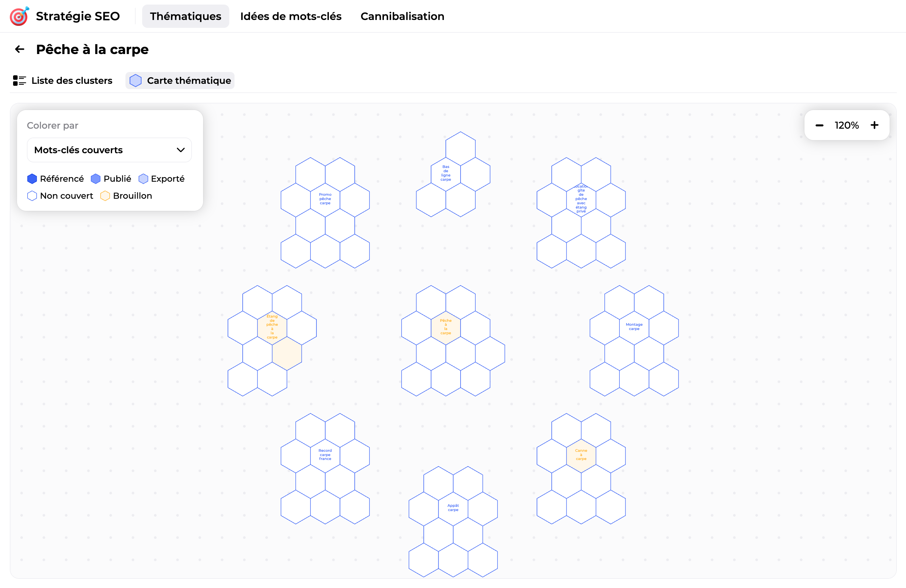Screen dimensions: 906x588
Task: Click the Colorer par label
Action: (x=52, y=126)
